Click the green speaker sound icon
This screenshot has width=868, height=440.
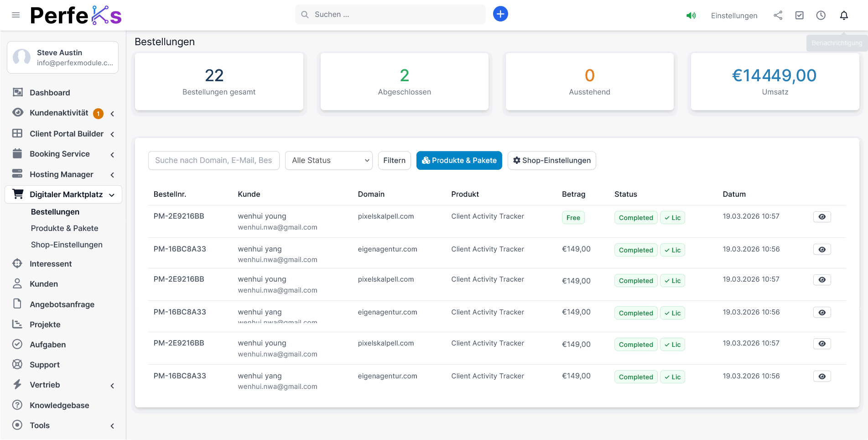[691, 16]
